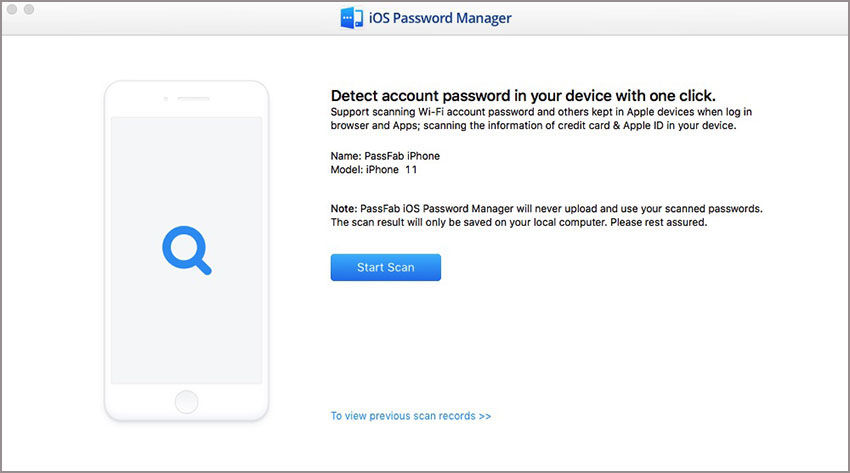Click the second gray window control button
The width and height of the screenshot is (850, 473).
pyautogui.click(x=29, y=10)
